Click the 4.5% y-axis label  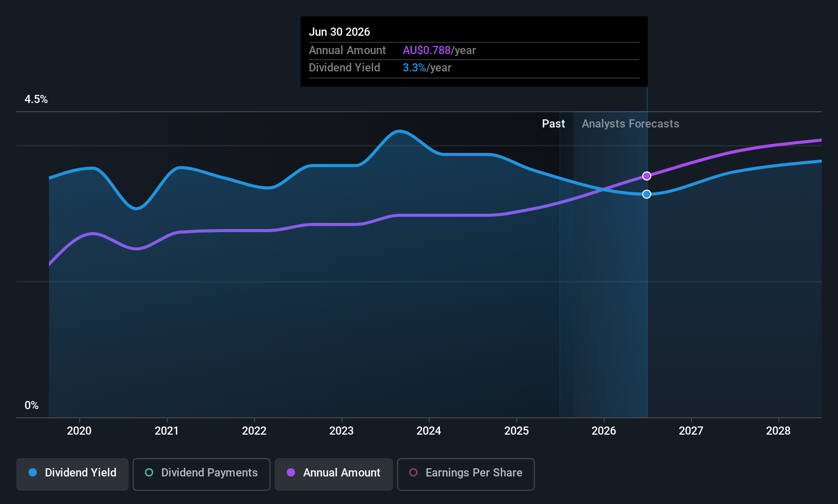click(x=36, y=99)
